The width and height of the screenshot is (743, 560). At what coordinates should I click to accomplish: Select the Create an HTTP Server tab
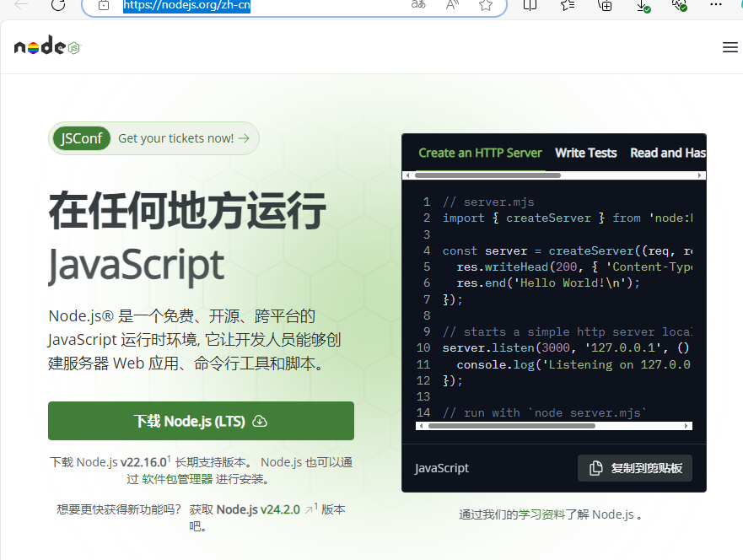pos(480,153)
